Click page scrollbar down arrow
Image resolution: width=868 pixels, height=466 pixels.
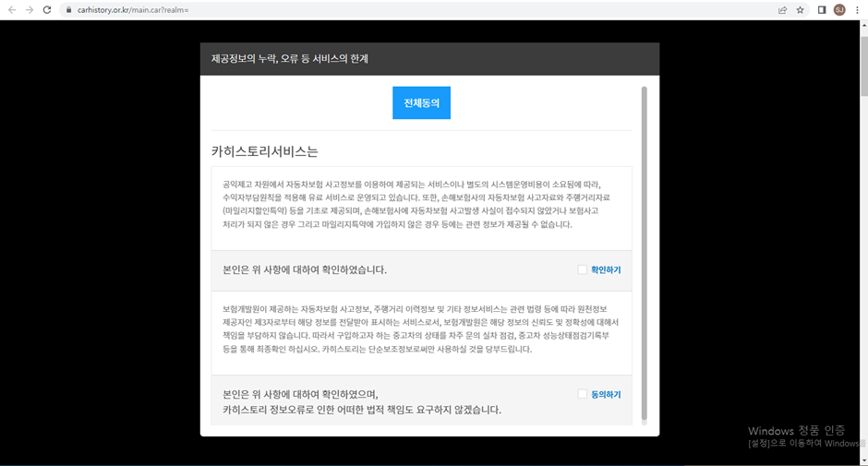[863, 461]
